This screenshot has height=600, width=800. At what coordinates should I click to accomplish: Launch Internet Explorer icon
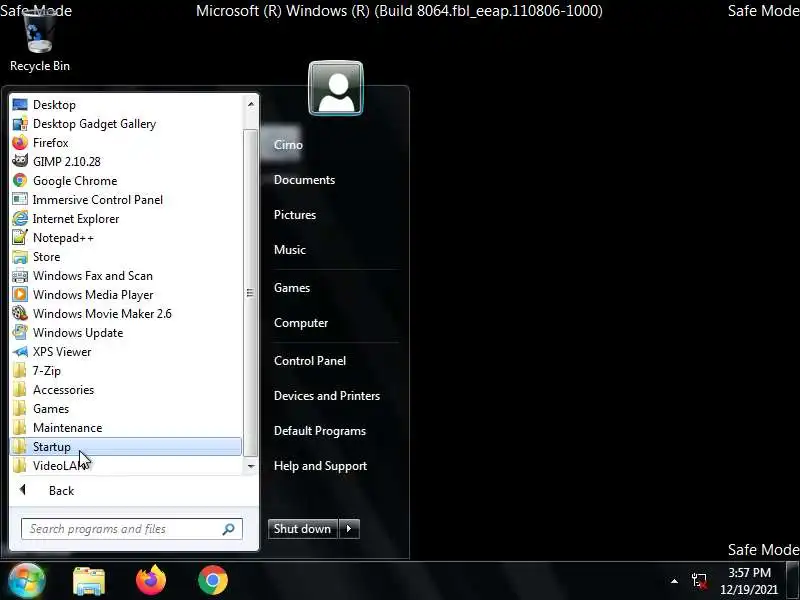click(20, 218)
